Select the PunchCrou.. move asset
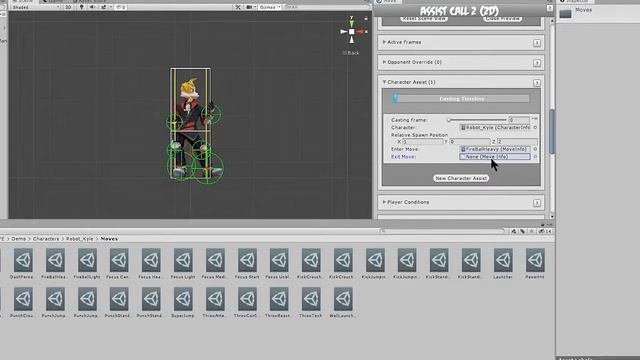 click(23, 302)
